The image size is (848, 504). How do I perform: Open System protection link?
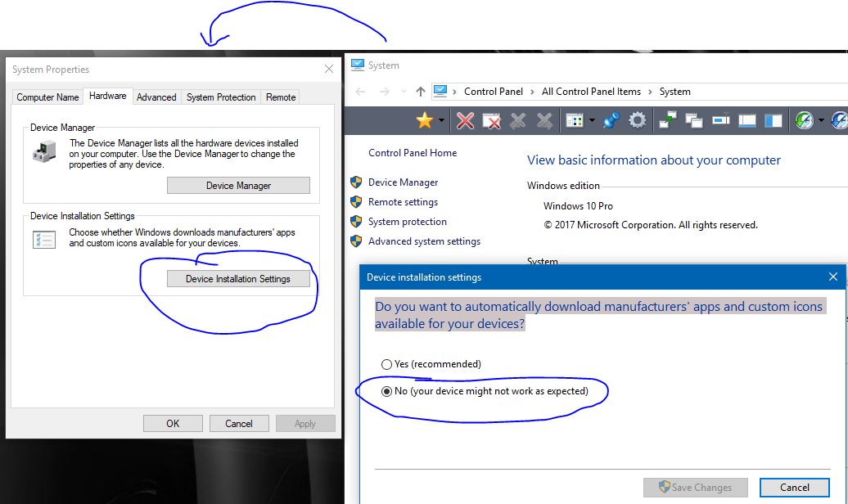408,222
